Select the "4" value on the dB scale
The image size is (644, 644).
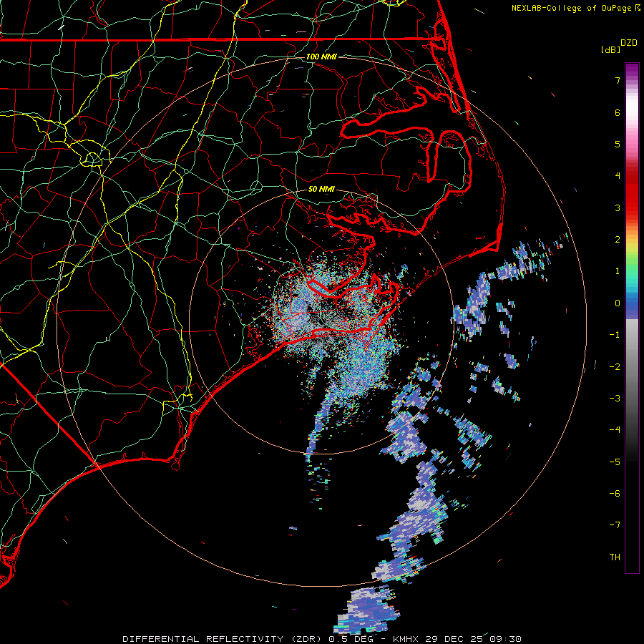pyautogui.click(x=618, y=176)
